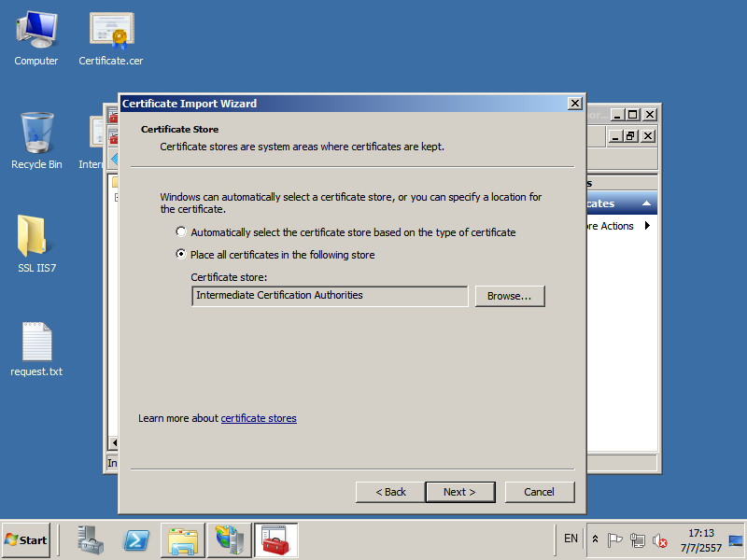Click Browse to choose certificate store
Screen dimensions: 747x560
point(509,296)
